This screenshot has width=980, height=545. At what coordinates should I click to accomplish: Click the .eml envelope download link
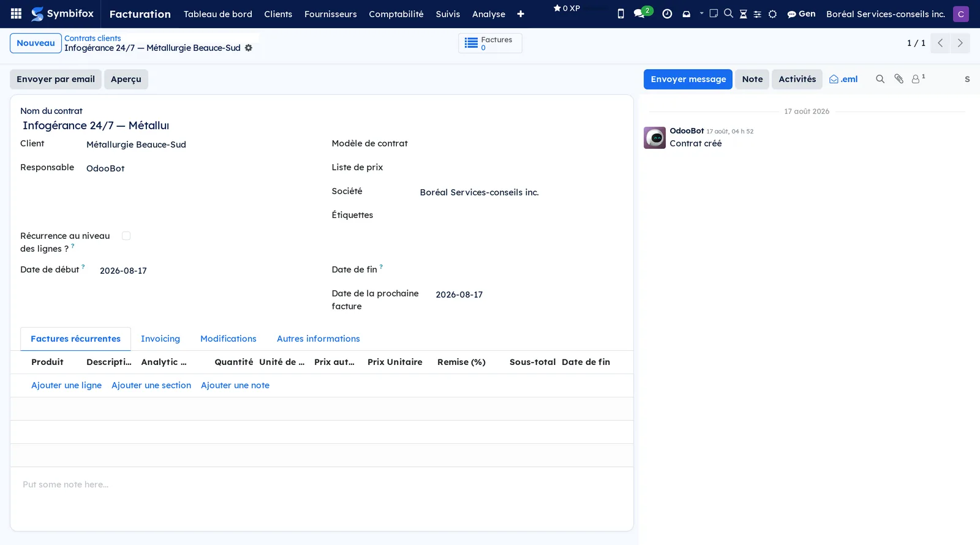pyautogui.click(x=843, y=79)
